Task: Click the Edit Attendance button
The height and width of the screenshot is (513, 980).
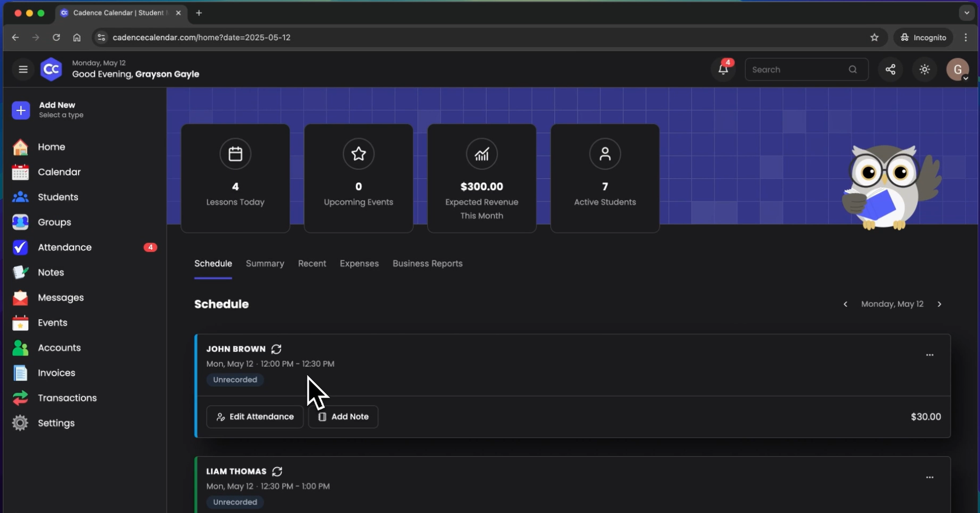Action: pos(255,417)
